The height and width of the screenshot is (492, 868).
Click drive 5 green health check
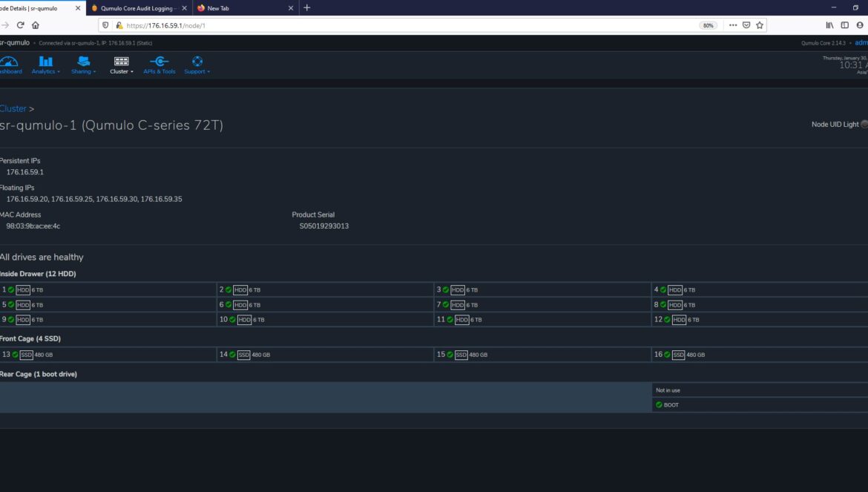point(11,305)
